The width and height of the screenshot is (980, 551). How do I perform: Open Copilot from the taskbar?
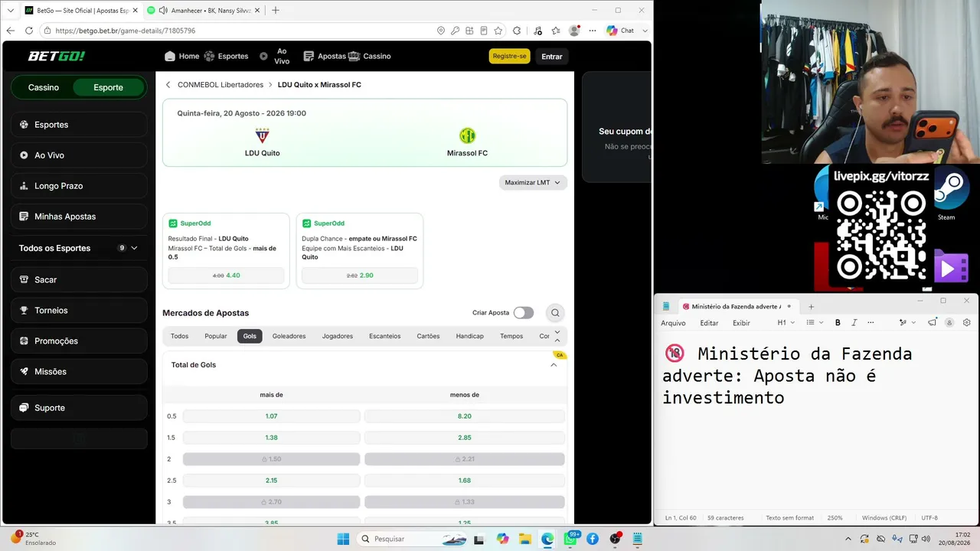tap(502, 539)
